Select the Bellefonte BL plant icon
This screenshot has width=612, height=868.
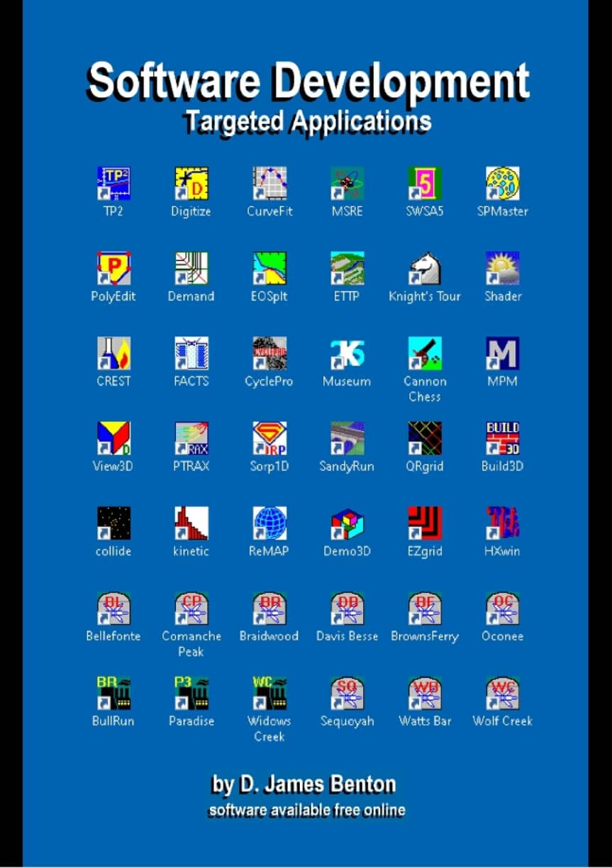[x=113, y=608]
